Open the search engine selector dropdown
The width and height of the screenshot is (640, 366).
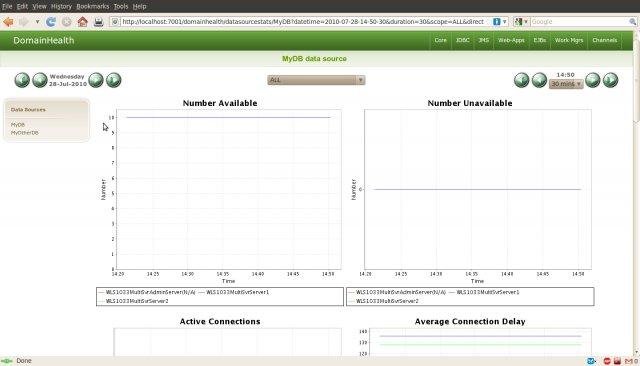tap(521, 22)
